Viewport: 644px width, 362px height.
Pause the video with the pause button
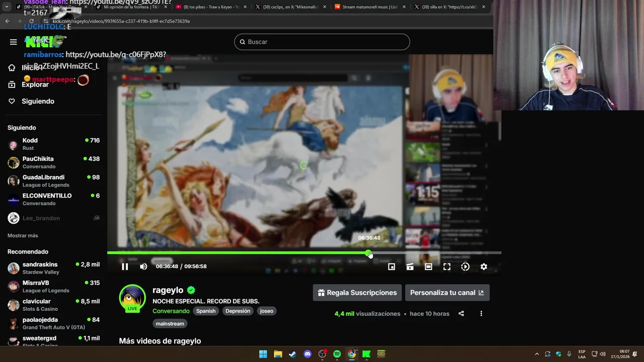(x=125, y=266)
